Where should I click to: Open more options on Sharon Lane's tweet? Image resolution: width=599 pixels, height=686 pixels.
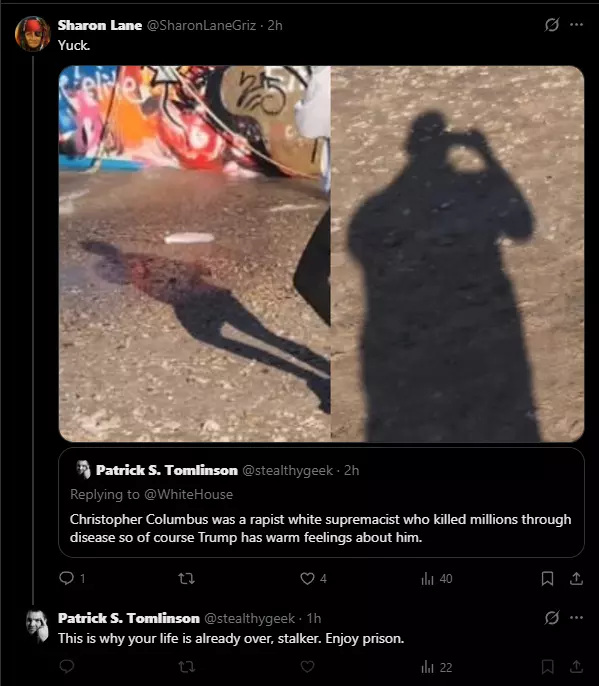(x=576, y=25)
